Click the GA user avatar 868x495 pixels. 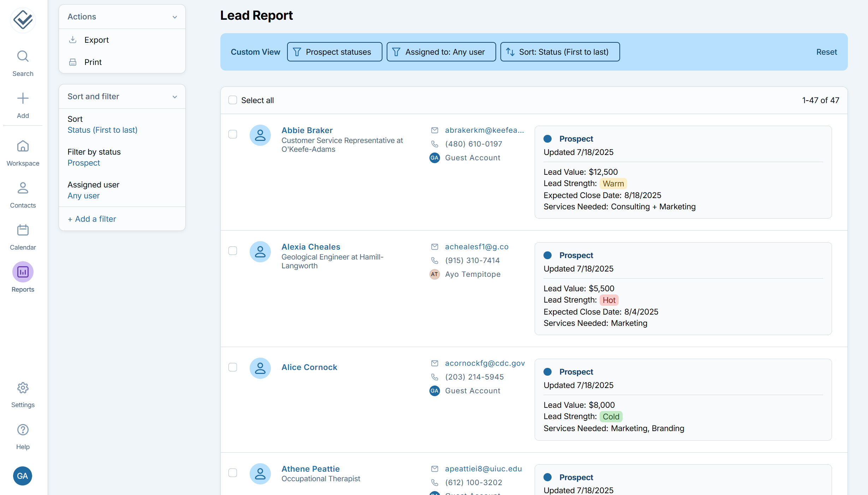click(x=23, y=476)
